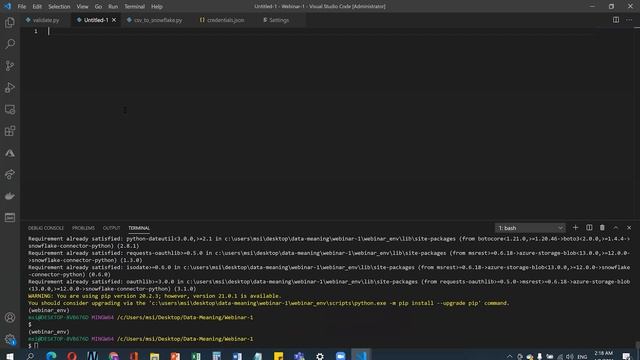Maximize the panel with chevron up
Image resolution: width=640 pixels, height=360 pixels.
(616, 228)
